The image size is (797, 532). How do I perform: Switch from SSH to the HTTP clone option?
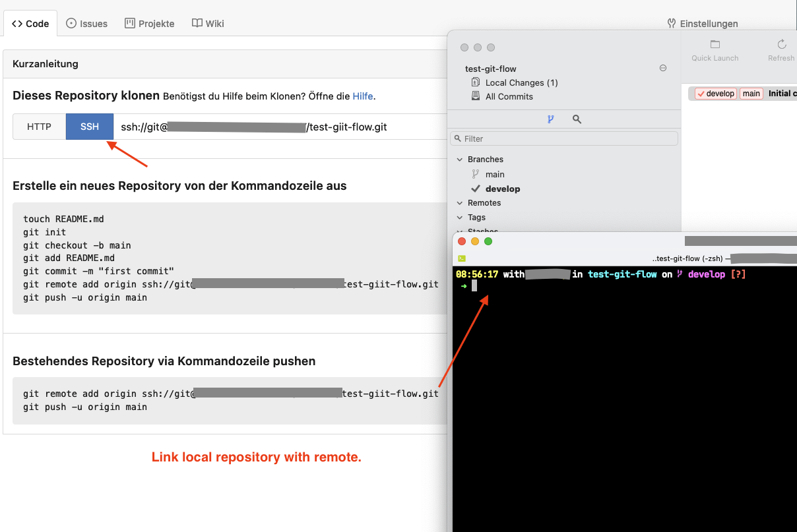(x=39, y=127)
